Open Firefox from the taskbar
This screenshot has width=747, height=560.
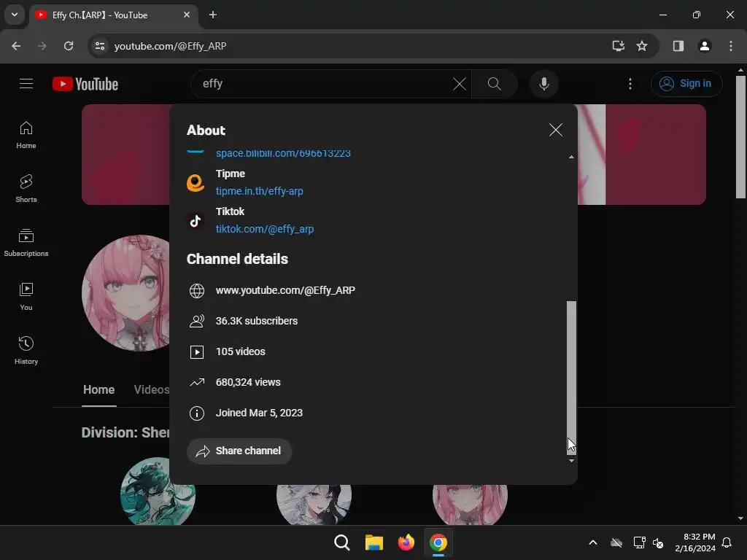[x=406, y=542]
